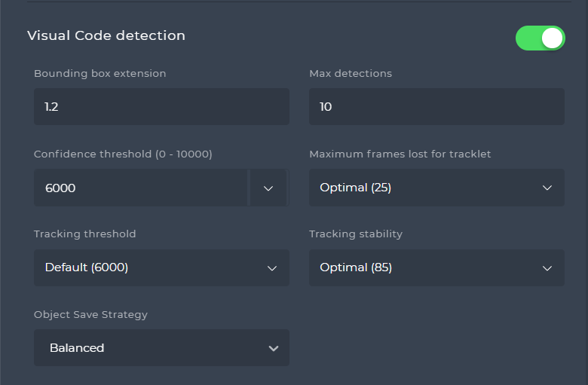Viewport: 588px width, 385px height.
Task: Click the Tracking stability label
Action: (356, 234)
